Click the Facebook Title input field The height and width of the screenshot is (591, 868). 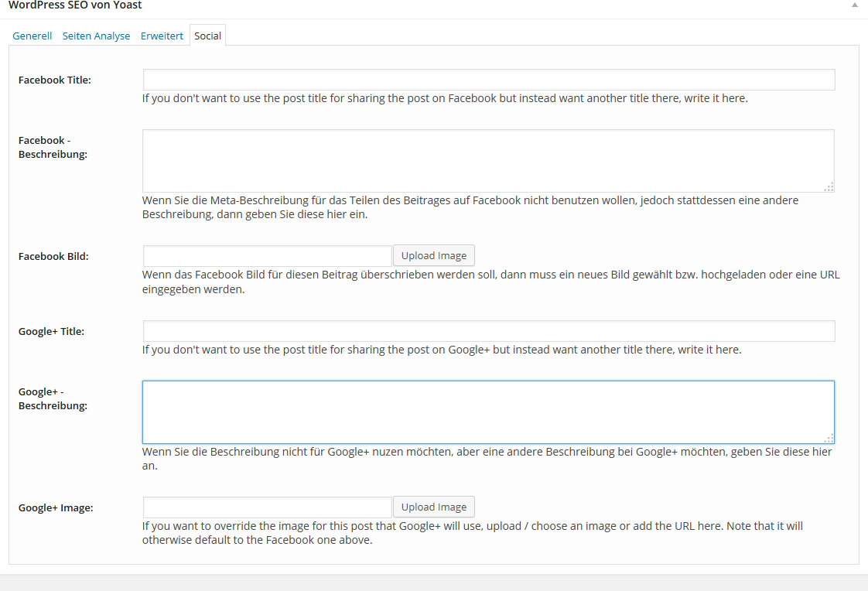click(489, 80)
